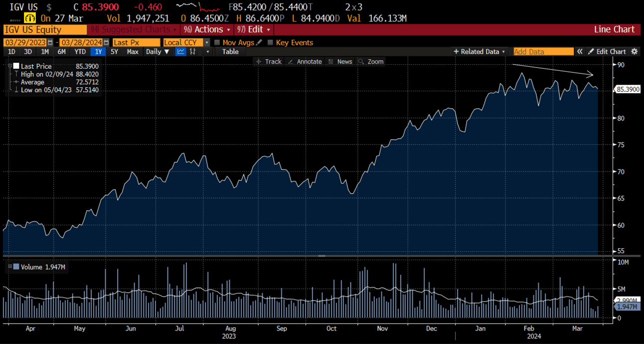Activate the Track crosshair tool
Screen dimensions: 644x344
pyautogui.click(x=269, y=61)
